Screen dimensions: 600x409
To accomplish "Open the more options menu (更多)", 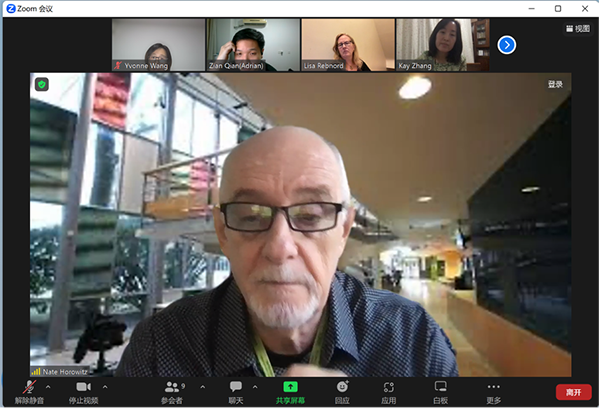I will pos(493,390).
